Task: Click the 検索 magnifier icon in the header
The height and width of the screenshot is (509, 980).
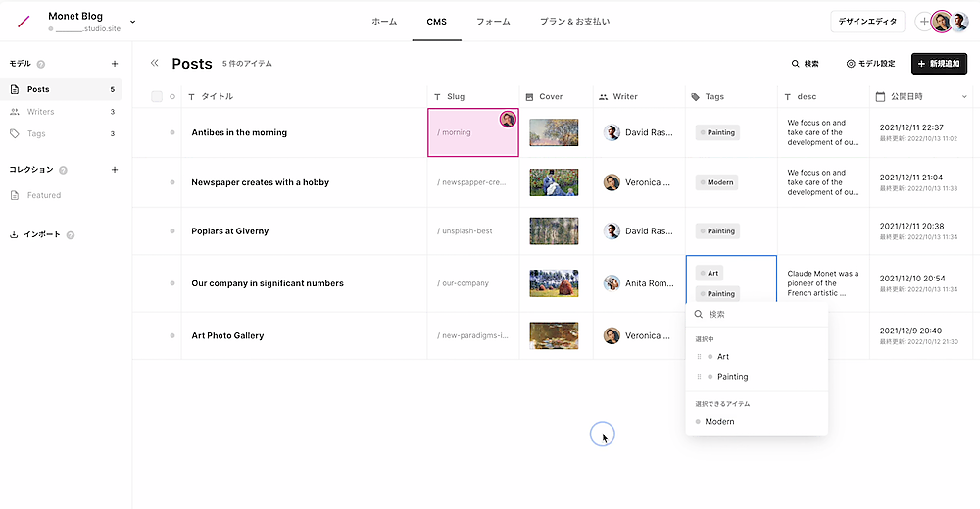Action: (x=797, y=64)
